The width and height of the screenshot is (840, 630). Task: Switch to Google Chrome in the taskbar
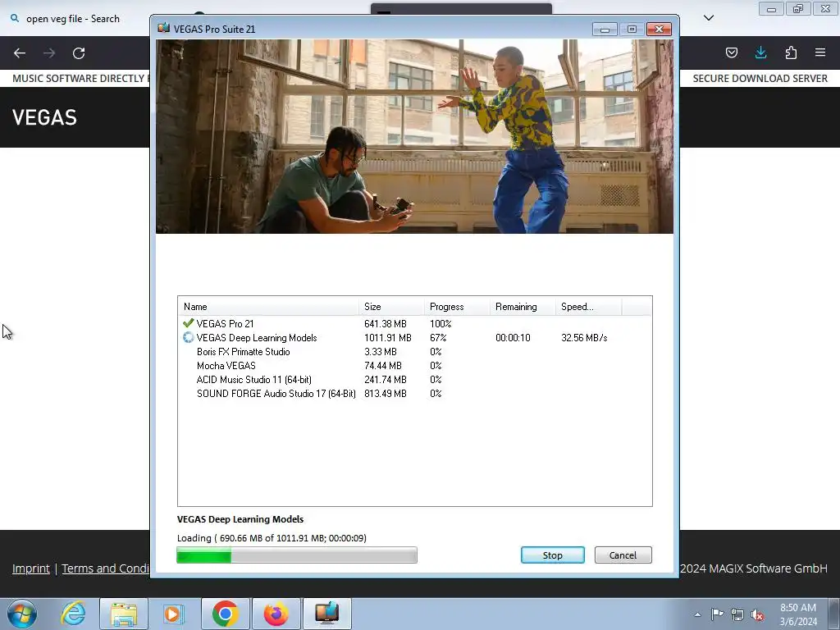click(x=226, y=614)
